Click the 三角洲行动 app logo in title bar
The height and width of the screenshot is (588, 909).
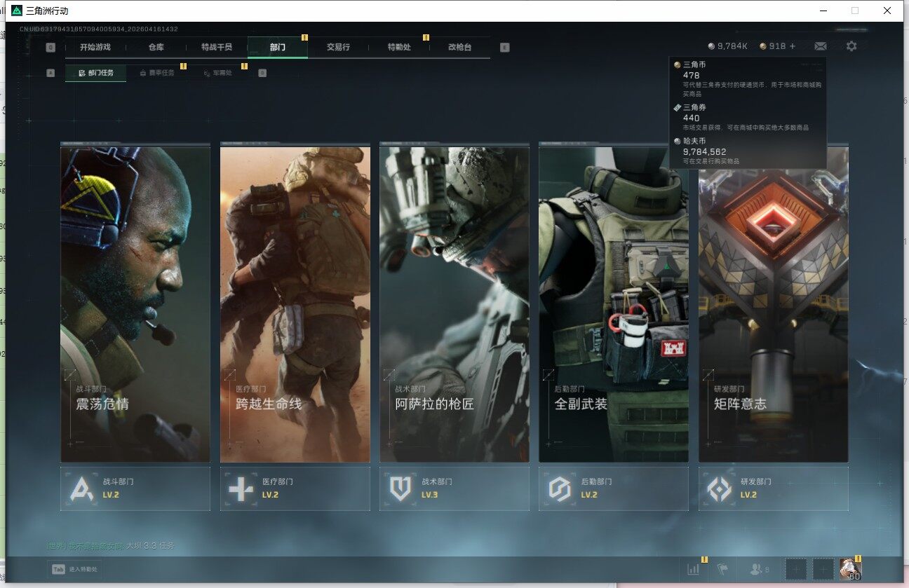[x=17, y=11]
